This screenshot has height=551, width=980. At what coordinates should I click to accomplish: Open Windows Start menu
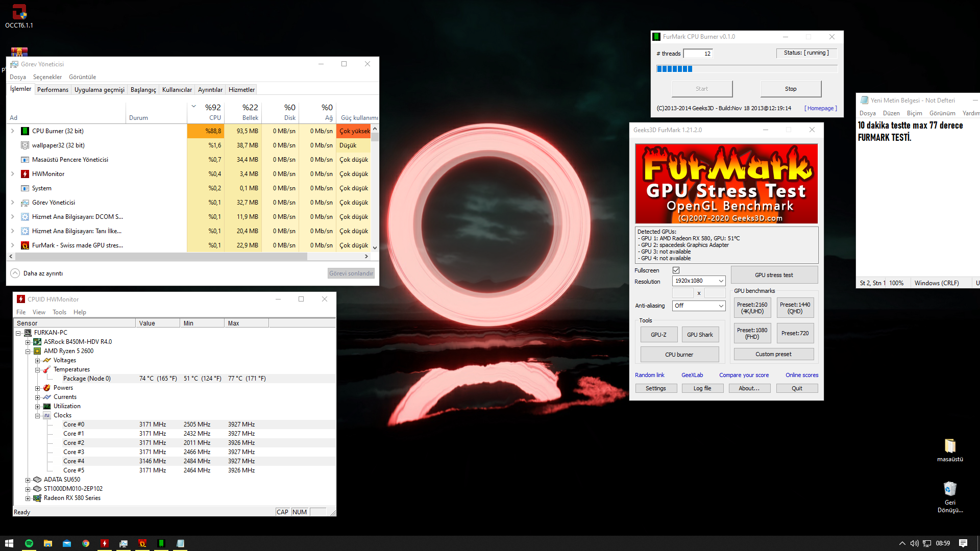tap(9, 543)
